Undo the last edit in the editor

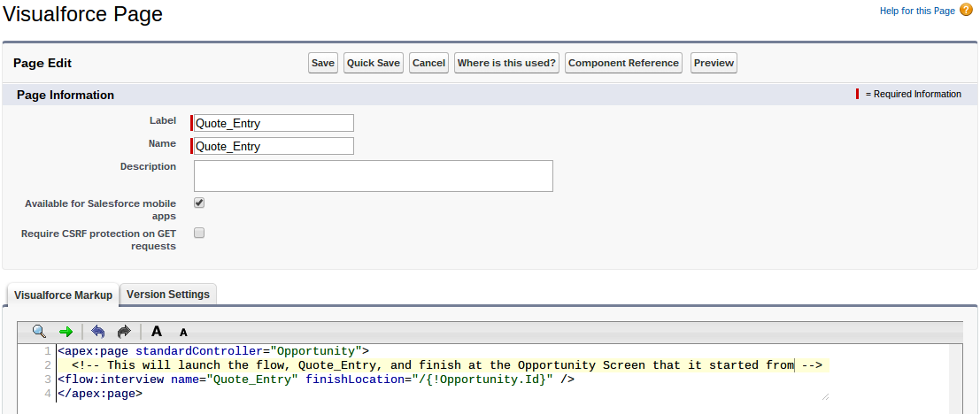[x=97, y=332]
